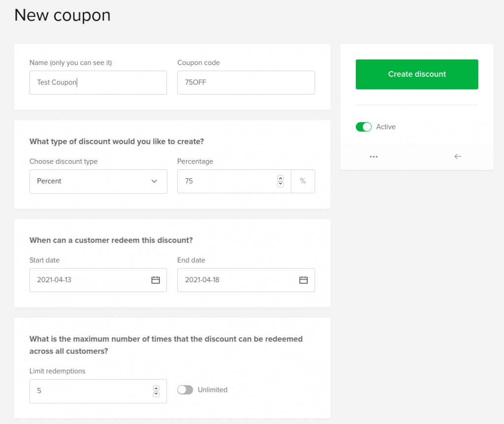This screenshot has height=424, width=504.
Task: Click the back arrow icon
Action: [x=458, y=157]
